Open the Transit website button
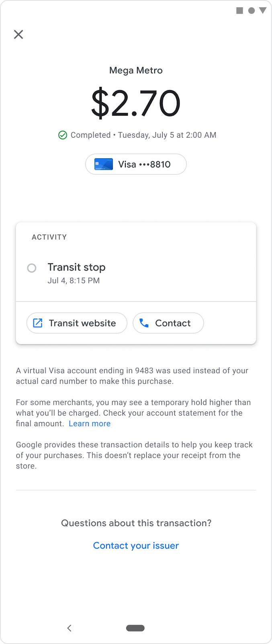This screenshot has width=272, height=644. [x=77, y=323]
